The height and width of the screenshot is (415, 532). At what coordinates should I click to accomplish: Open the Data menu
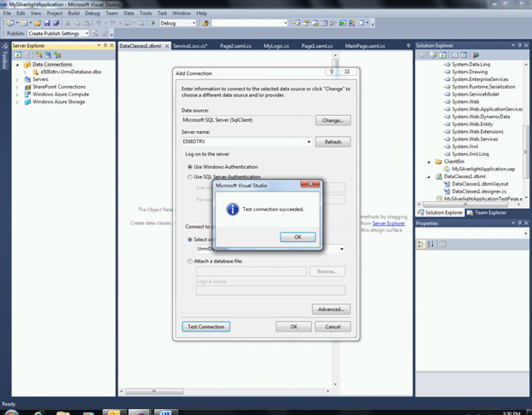coord(128,14)
